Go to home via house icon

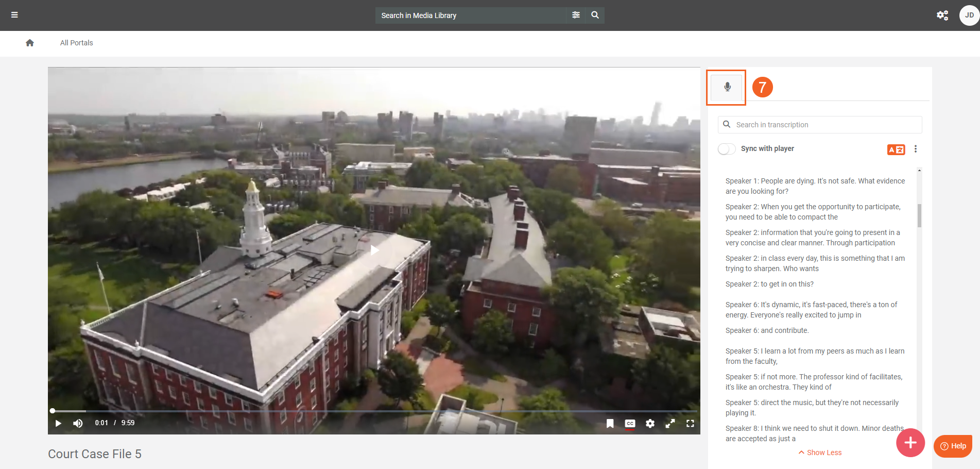point(30,43)
